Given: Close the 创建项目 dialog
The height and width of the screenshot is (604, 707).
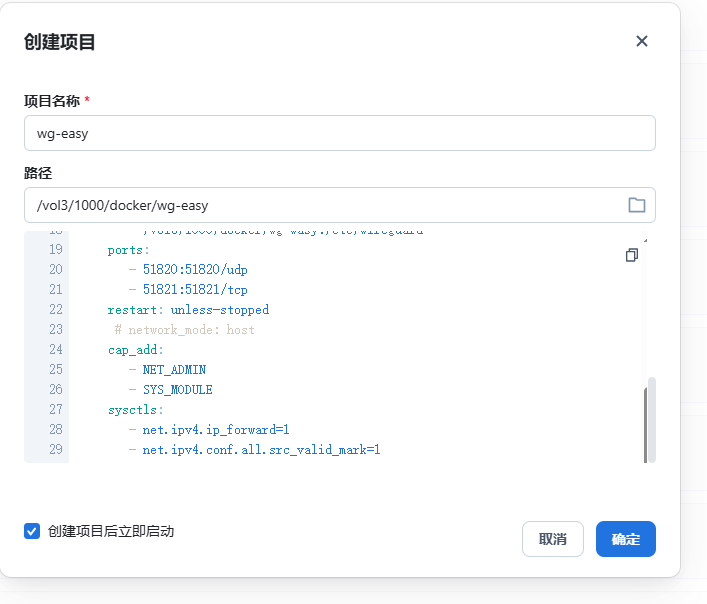Looking at the screenshot, I should click(x=642, y=41).
